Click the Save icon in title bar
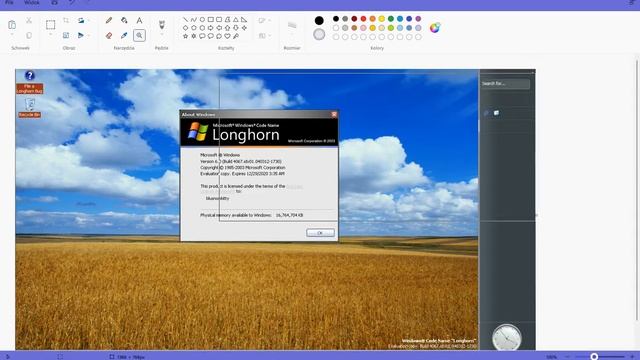 (x=54, y=2)
